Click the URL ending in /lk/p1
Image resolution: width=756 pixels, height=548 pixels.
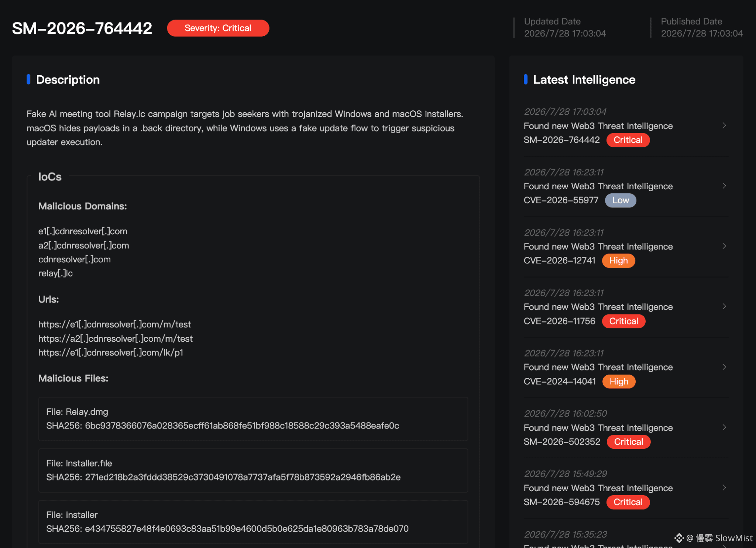pyautogui.click(x=111, y=352)
